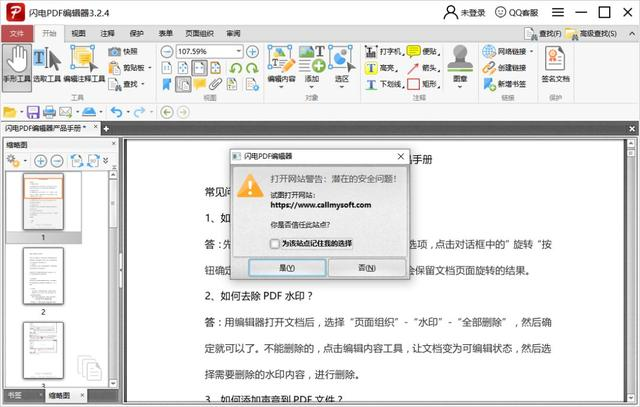The height and width of the screenshot is (407, 640).
Task: Select the 便贴 sticky note tool
Action: click(423, 51)
